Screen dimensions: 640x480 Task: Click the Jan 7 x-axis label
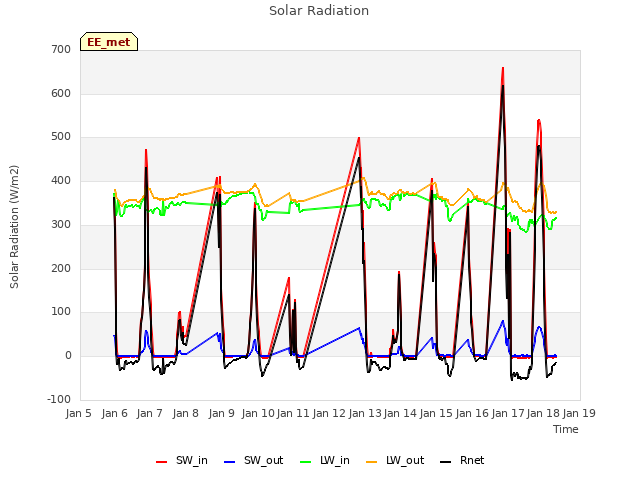click(x=150, y=413)
